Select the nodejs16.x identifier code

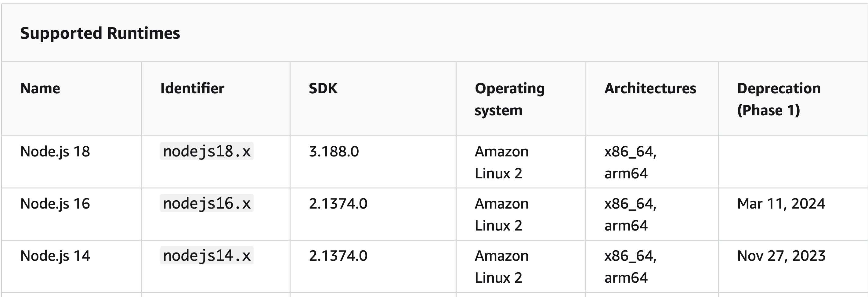tap(207, 203)
